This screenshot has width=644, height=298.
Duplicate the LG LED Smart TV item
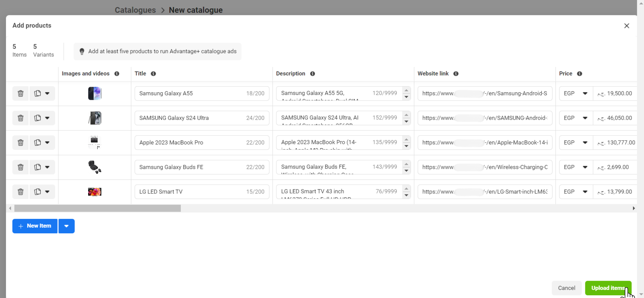[38, 192]
